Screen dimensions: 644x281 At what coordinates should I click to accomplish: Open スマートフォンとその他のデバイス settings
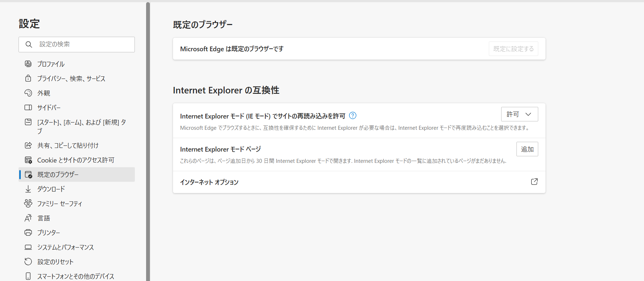(x=77, y=276)
